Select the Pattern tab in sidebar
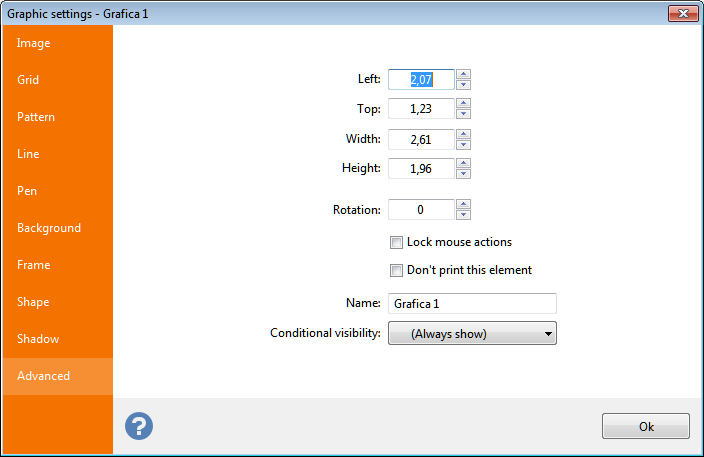Image resolution: width=704 pixels, height=457 pixels. pyautogui.click(x=36, y=117)
